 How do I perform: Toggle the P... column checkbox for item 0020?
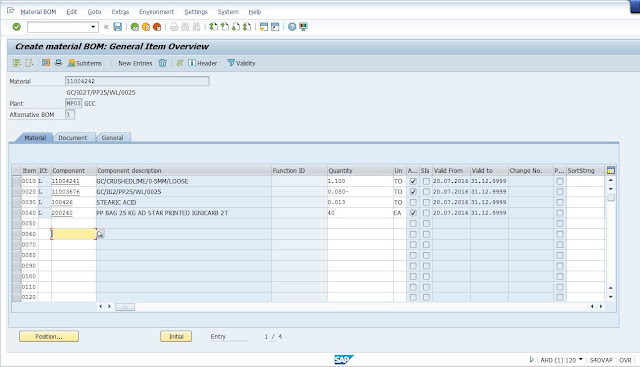pos(560,192)
